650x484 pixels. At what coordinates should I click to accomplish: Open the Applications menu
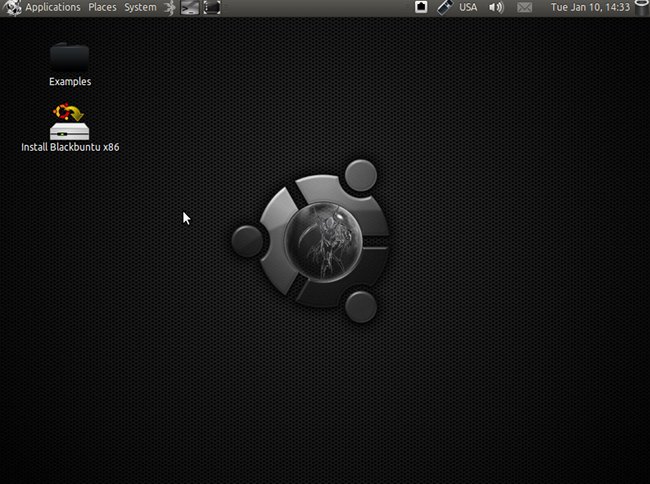pos(53,7)
